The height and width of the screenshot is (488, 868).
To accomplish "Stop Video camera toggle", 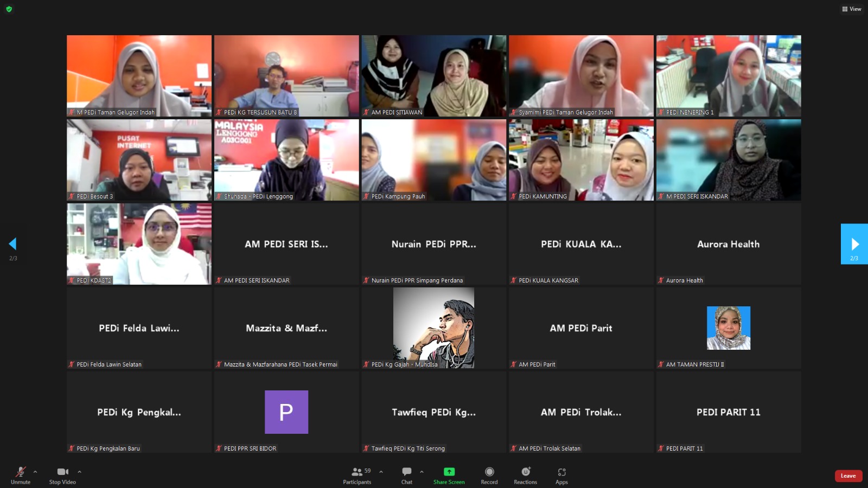I will pos(62,472).
